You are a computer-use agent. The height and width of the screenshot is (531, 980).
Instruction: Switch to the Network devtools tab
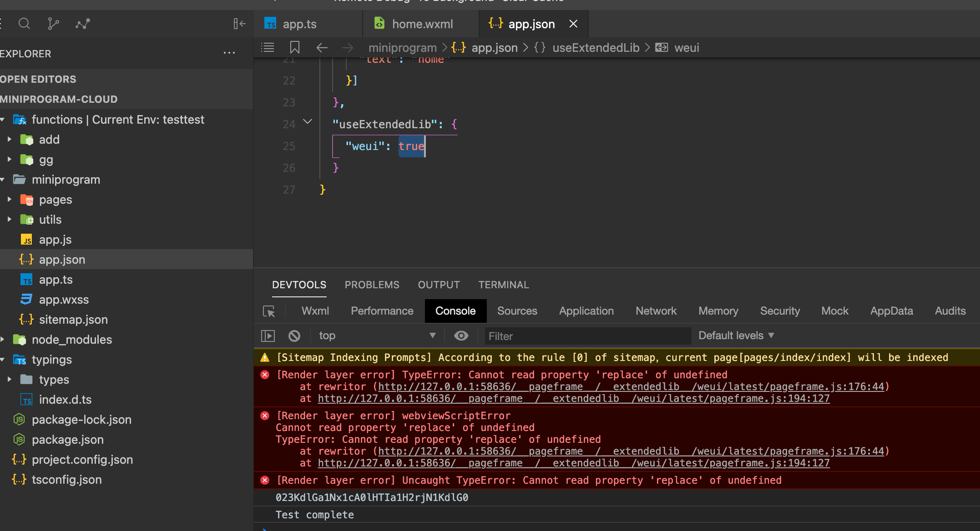pyautogui.click(x=656, y=311)
